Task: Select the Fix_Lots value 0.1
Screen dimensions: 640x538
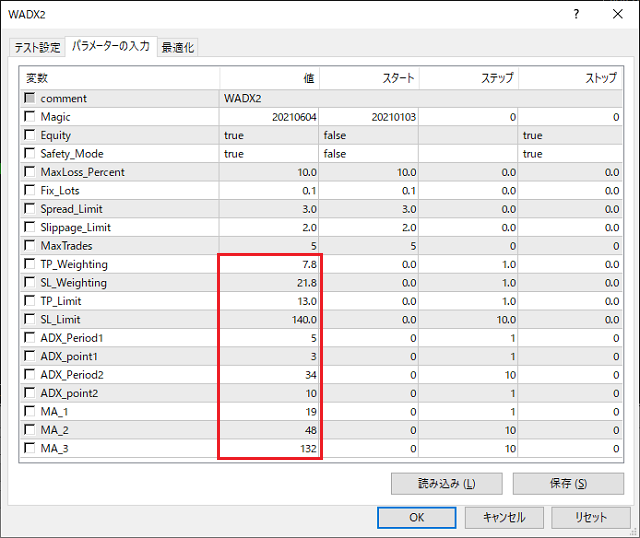Action: pos(269,190)
